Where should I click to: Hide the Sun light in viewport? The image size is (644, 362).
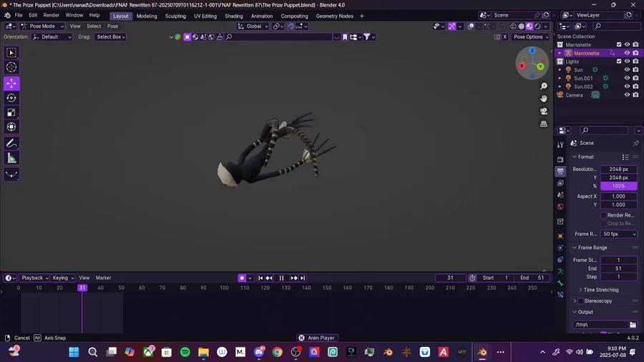click(x=627, y=70)
